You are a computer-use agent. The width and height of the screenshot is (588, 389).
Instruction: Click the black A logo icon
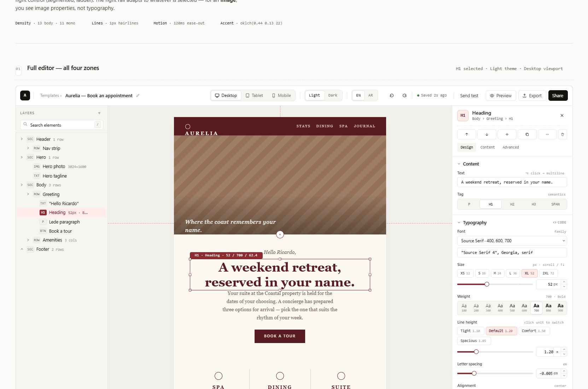click(25, 95)
